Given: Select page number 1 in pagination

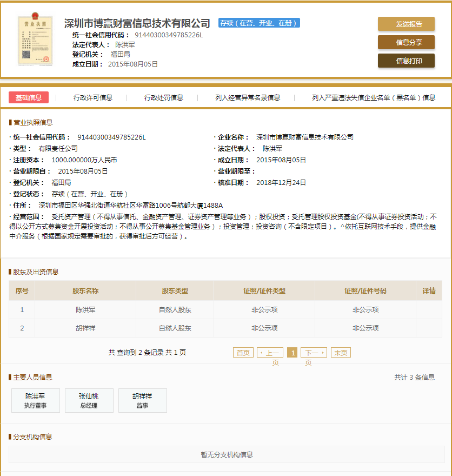Looking at the screenshot, I should (293, 352).
